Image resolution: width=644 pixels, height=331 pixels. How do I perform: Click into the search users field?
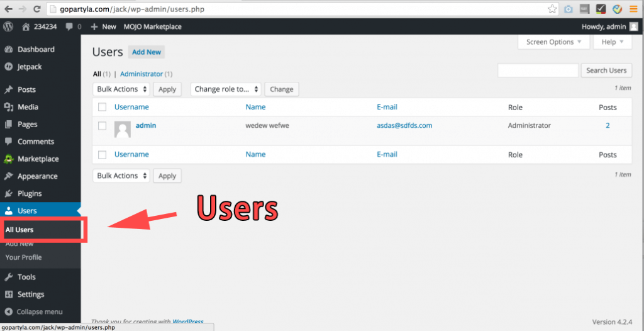pos(538,70)
